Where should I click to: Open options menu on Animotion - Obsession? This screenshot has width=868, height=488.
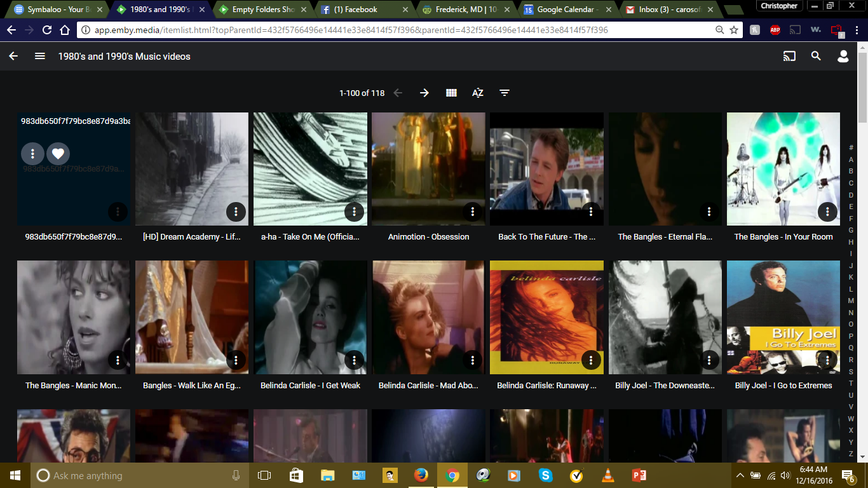pyautogui.click(x=472, y=210)
